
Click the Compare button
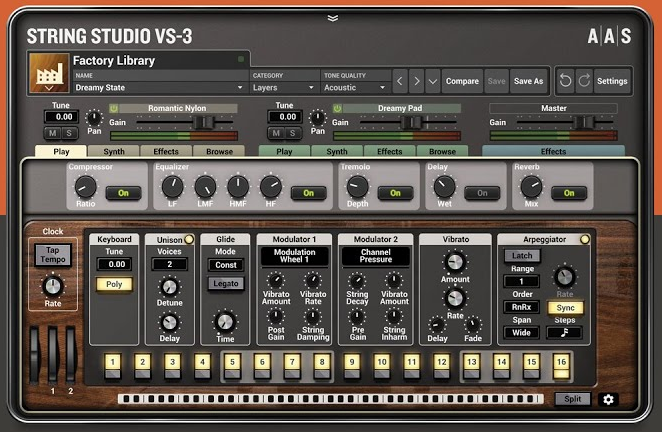pos(462,81)
